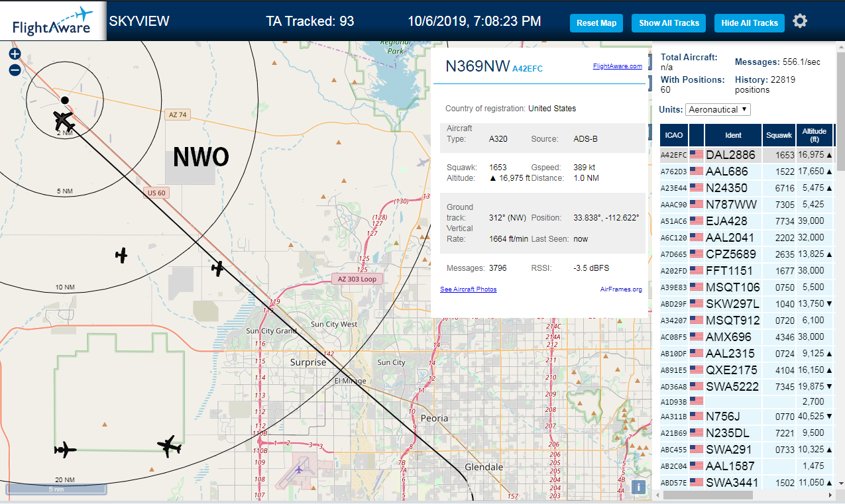Zoom in the map with plus button

point(15,54)
